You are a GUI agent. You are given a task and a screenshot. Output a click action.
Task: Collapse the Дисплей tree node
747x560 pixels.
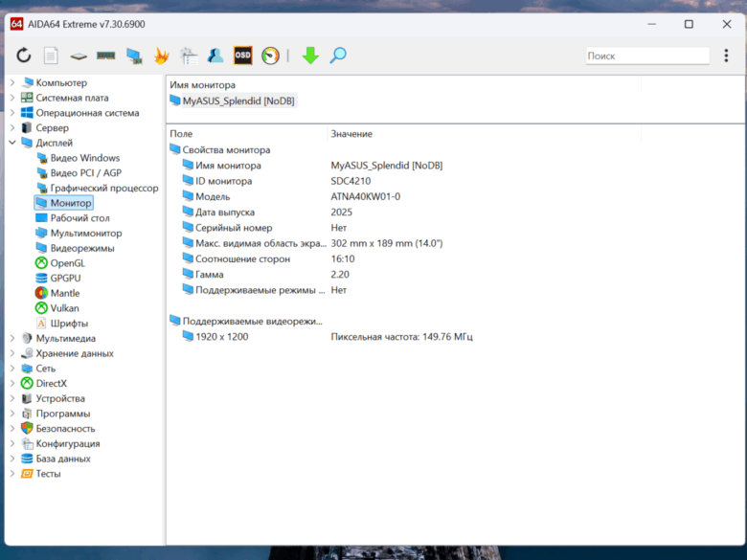tap(12, 143)
